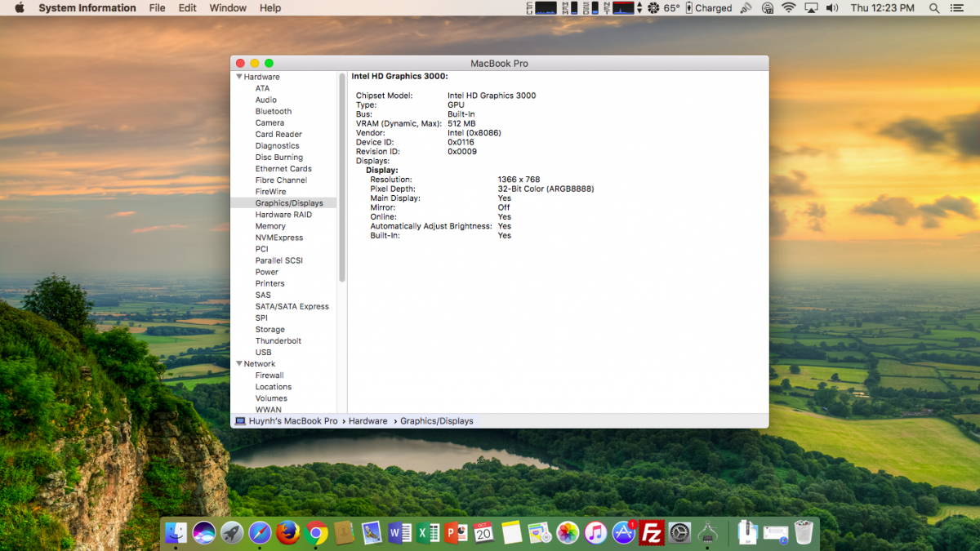The image size is (980, 551).
Task: Launch Firefox from the dock
Action: point(287,533)
